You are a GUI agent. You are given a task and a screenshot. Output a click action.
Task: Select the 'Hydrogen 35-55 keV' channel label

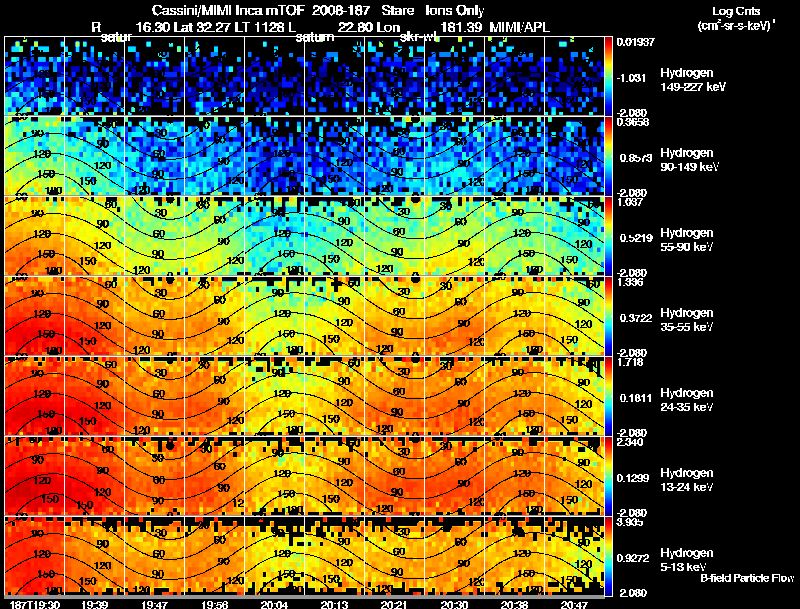pyautogui.click(x=687, y=320)
